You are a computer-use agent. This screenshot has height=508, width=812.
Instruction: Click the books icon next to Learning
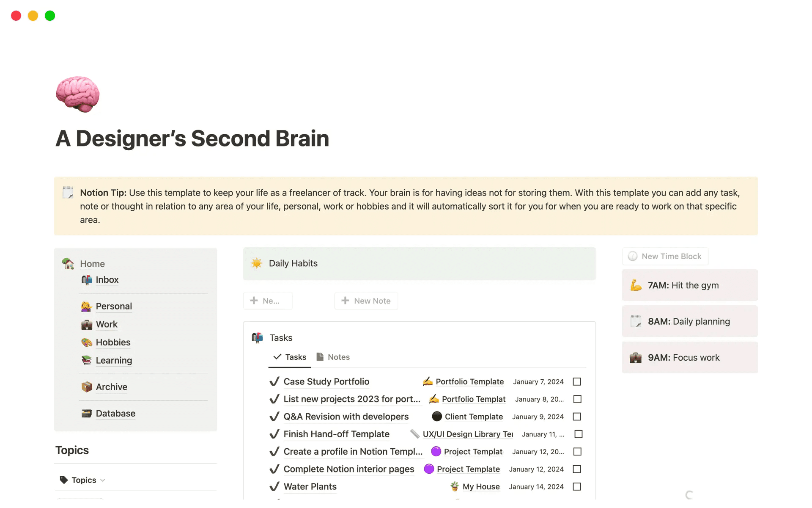point(87,360)
